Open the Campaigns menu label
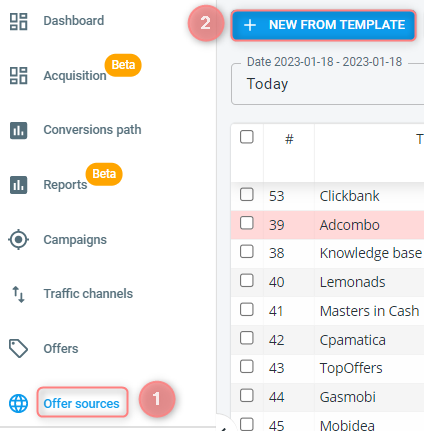The height and width of the screenshot is (431, 424). (75, 240)
